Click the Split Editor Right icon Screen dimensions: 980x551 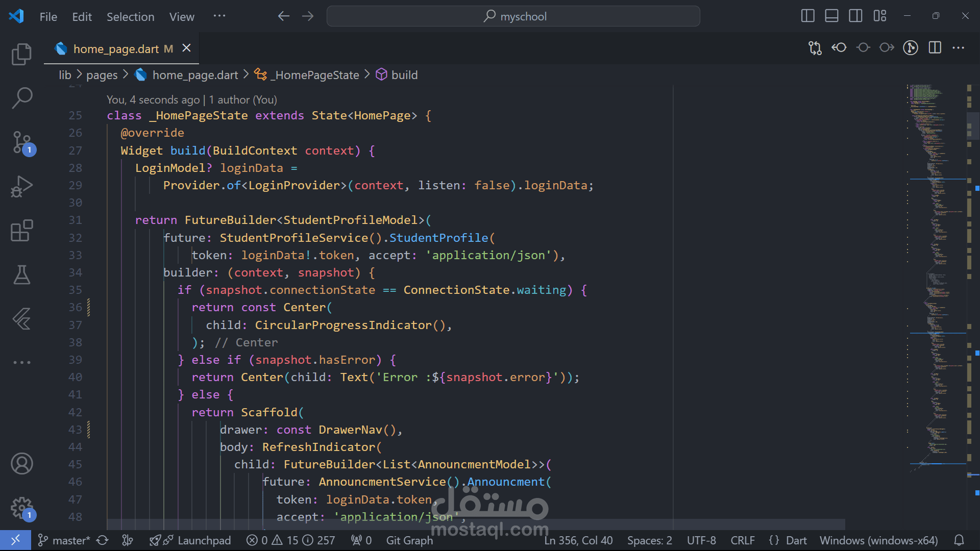click(x=935, y=47)
